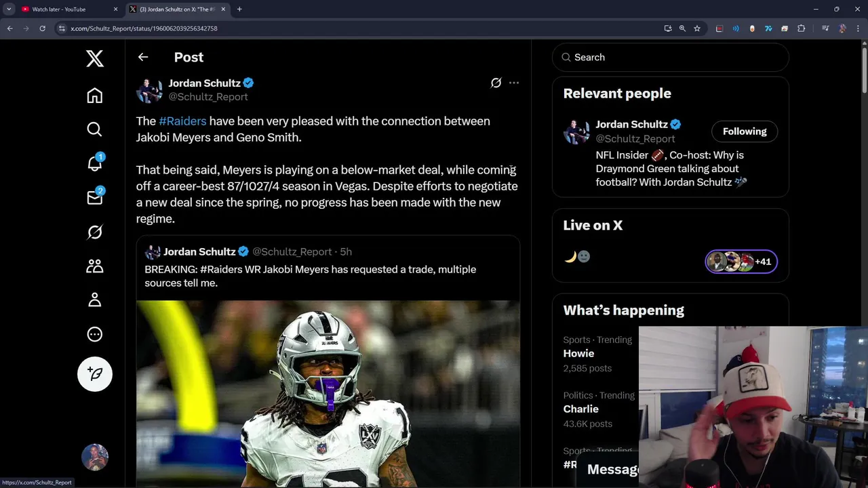Open Communities icon in sidebar
The image size is (868, 488).
coord(95,266)
